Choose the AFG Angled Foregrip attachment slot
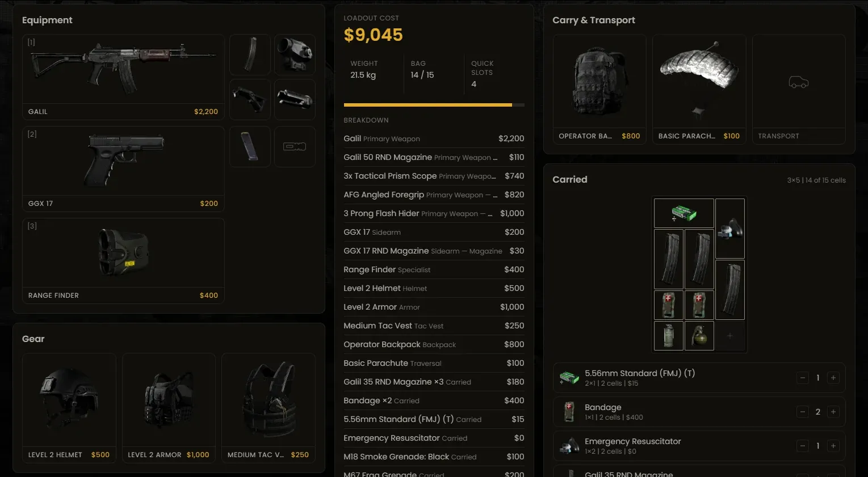 click(250, 99)
